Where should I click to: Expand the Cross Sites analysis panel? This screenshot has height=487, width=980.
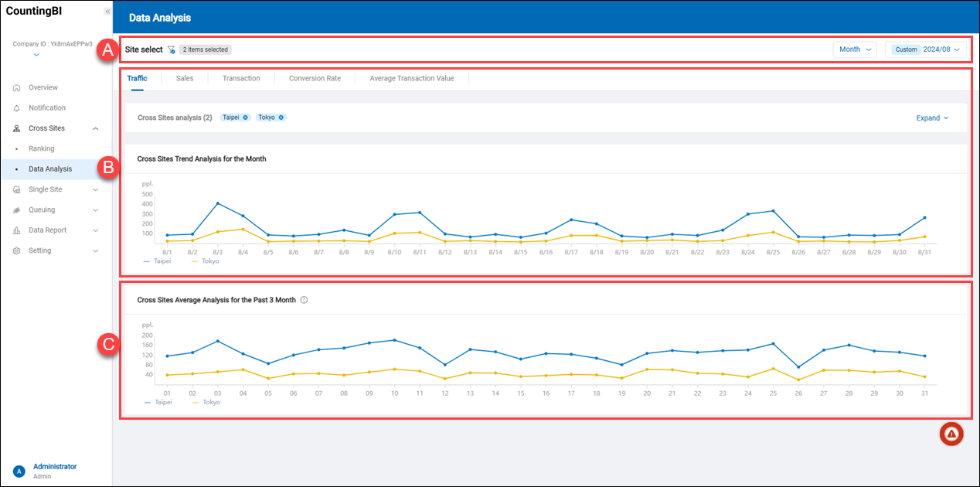point(932,118)
